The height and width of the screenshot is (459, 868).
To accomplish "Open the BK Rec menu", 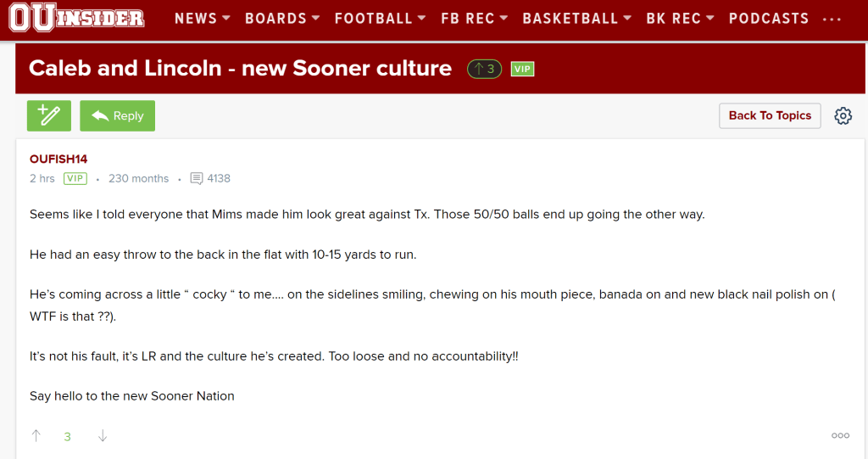I will click(681, 19).
